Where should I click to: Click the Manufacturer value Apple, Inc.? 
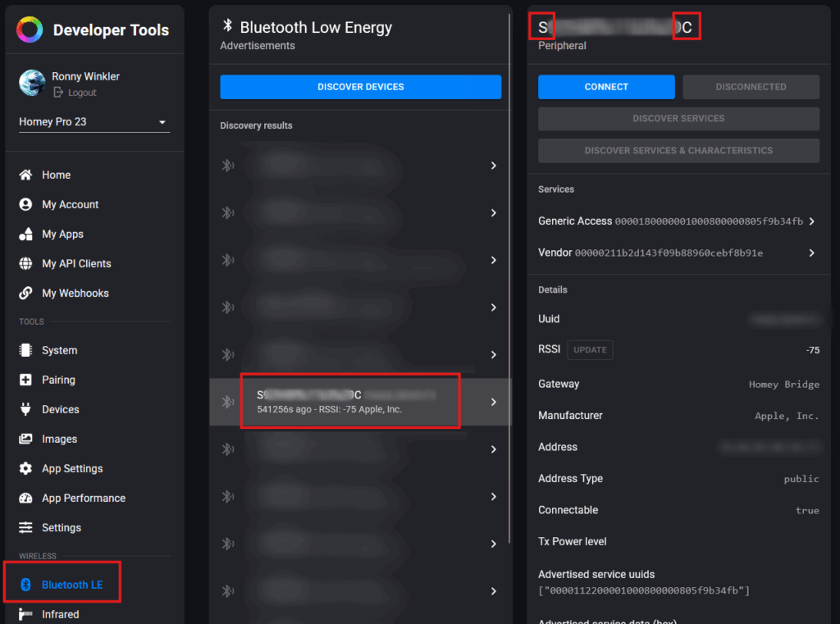[787, 416]
